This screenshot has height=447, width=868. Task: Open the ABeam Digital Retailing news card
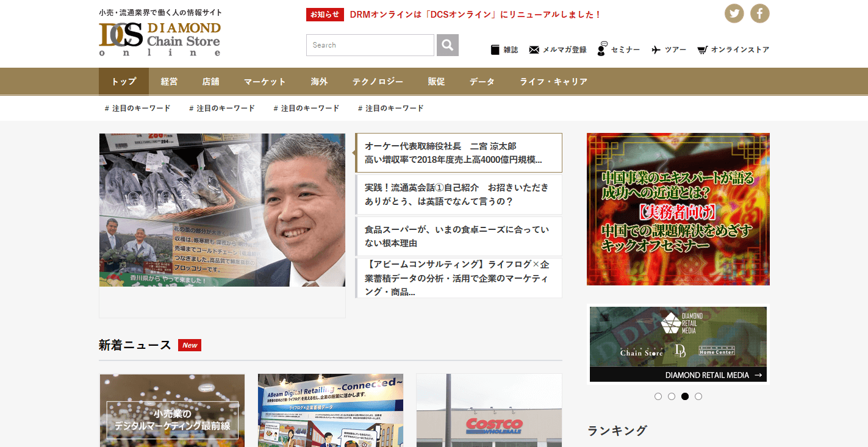(x=331, y=410)
